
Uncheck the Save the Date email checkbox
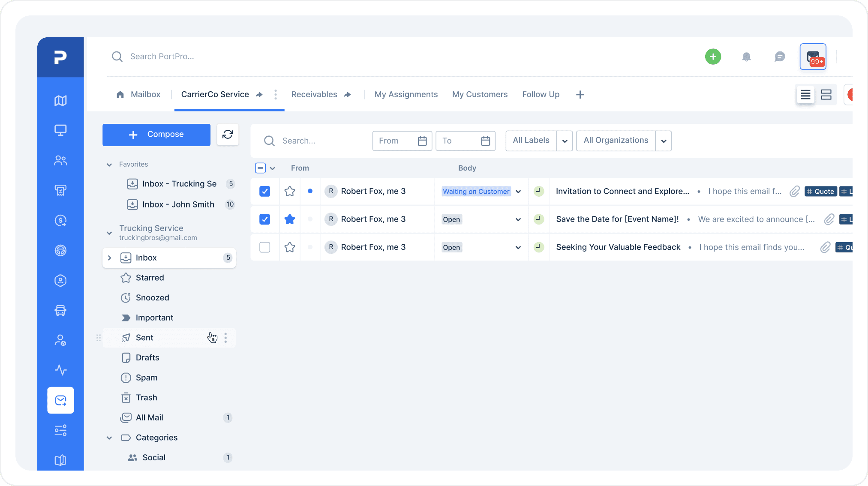coord(265,219)
